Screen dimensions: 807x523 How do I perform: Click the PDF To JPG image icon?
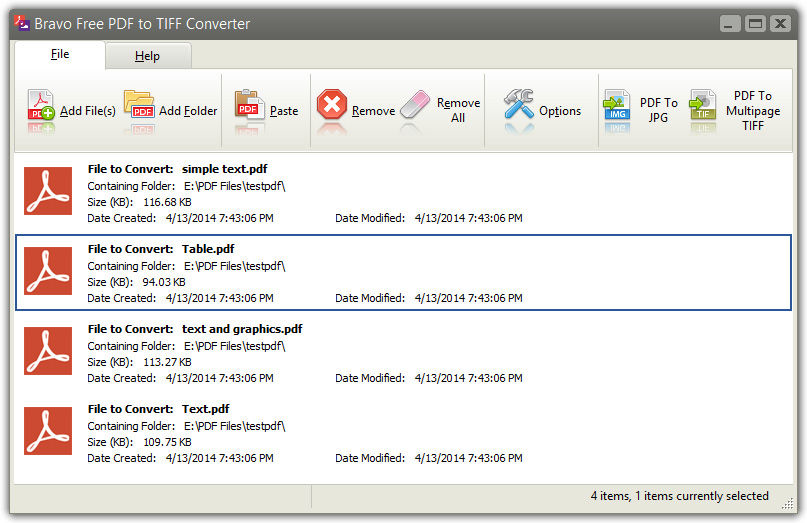tap(617, 105)
